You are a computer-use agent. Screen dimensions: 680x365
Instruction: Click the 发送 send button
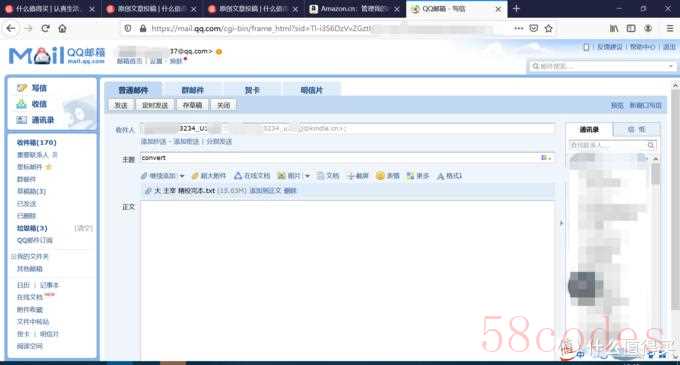tap(121, 105)
